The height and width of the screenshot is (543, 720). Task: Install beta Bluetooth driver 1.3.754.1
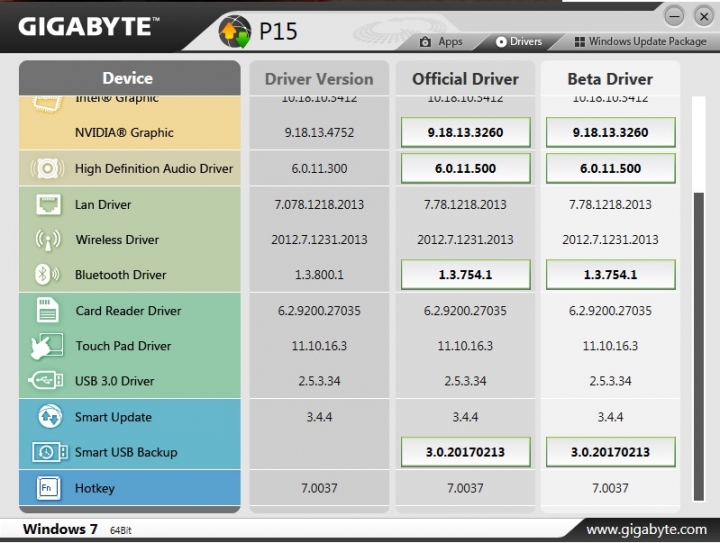coord(610,274)
